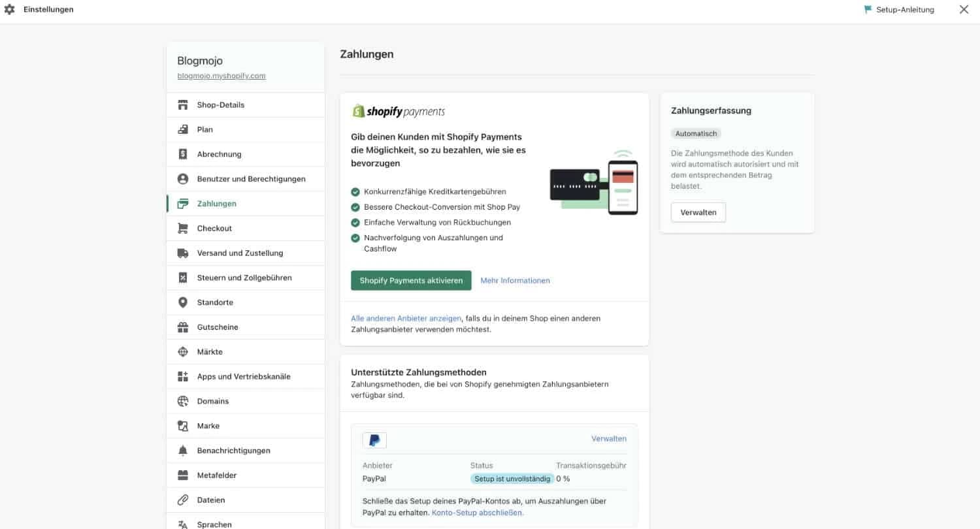Image resolution: width=980 pixels, height=529 pixels.
Task: Click the PayPal logo thumbnail
Action: (374, 440)
